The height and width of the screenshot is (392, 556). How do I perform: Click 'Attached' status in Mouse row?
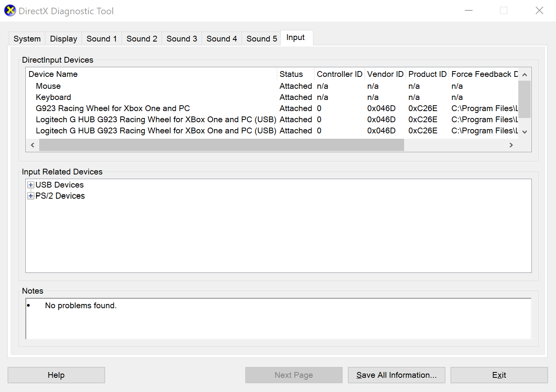click(x=296, y=86)
